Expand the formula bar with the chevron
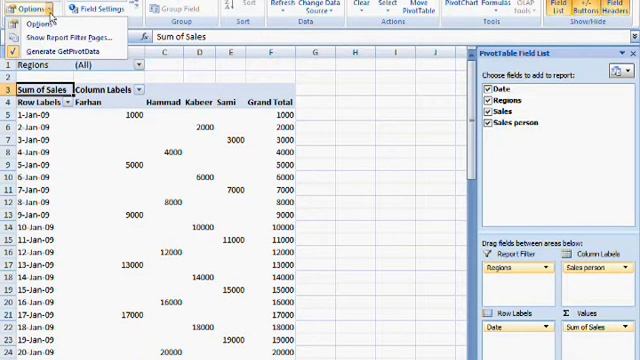This screenshot has height=360, width=640. (635, 37)
